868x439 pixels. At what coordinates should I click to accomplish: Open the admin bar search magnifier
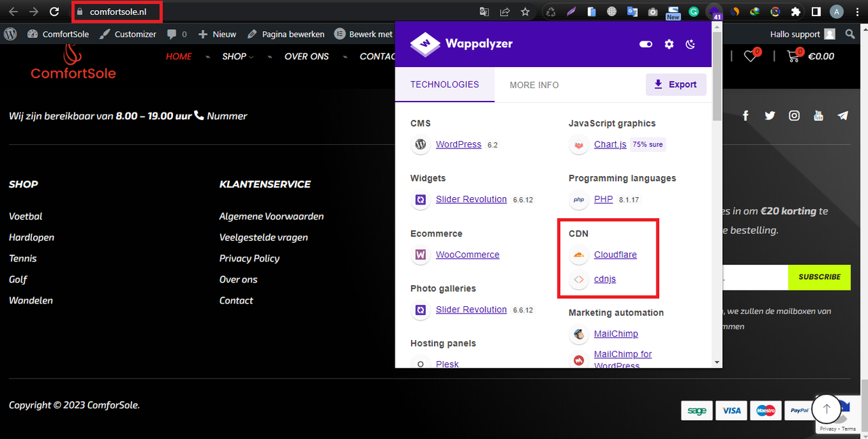[x=850, y=34]
